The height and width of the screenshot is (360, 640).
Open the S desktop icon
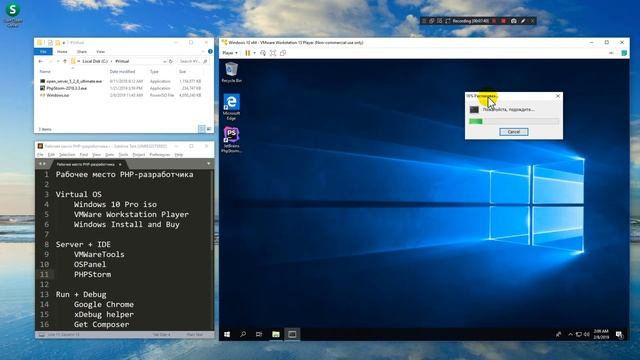(x=12, y=14)
